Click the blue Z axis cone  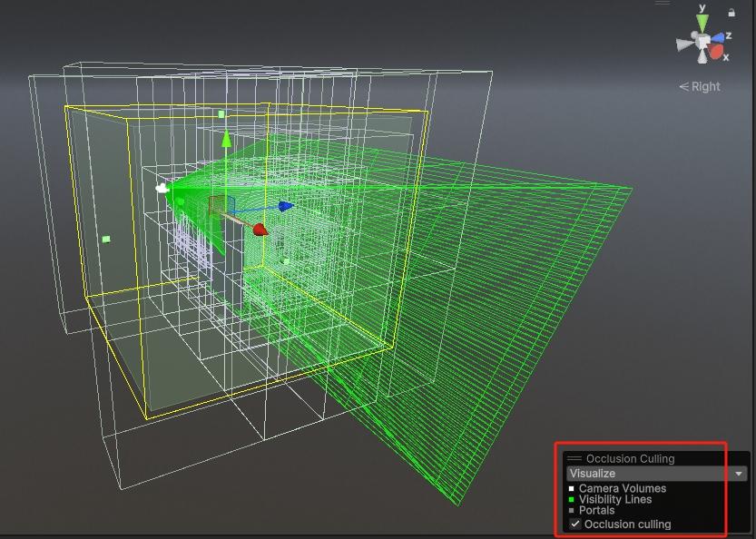coord(717,37)
